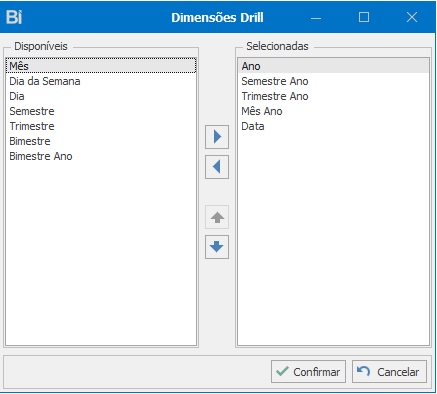Remove dimension using the left arrow button

[217, 167]
